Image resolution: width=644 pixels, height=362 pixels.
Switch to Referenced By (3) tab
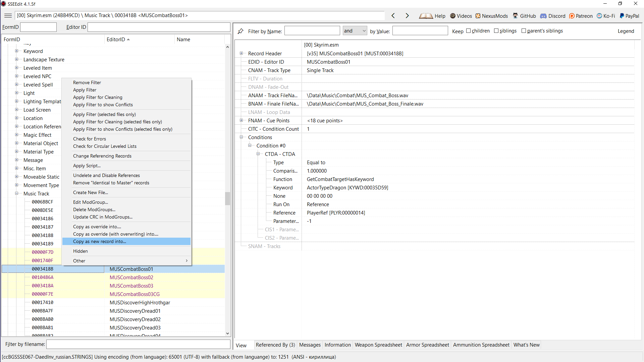pos(275,345)
